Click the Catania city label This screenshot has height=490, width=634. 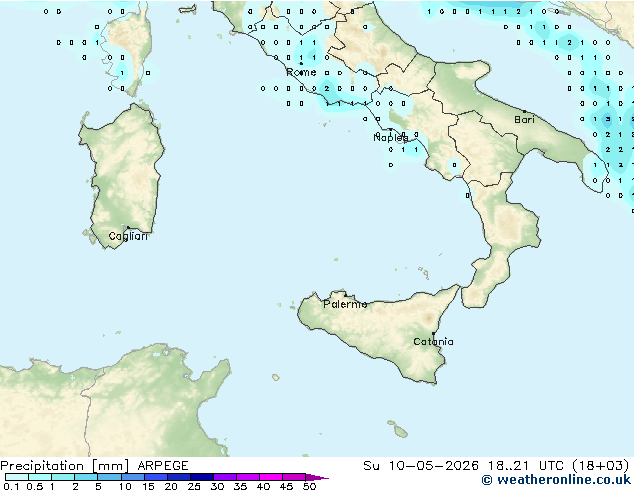click(x=433, y=342)
